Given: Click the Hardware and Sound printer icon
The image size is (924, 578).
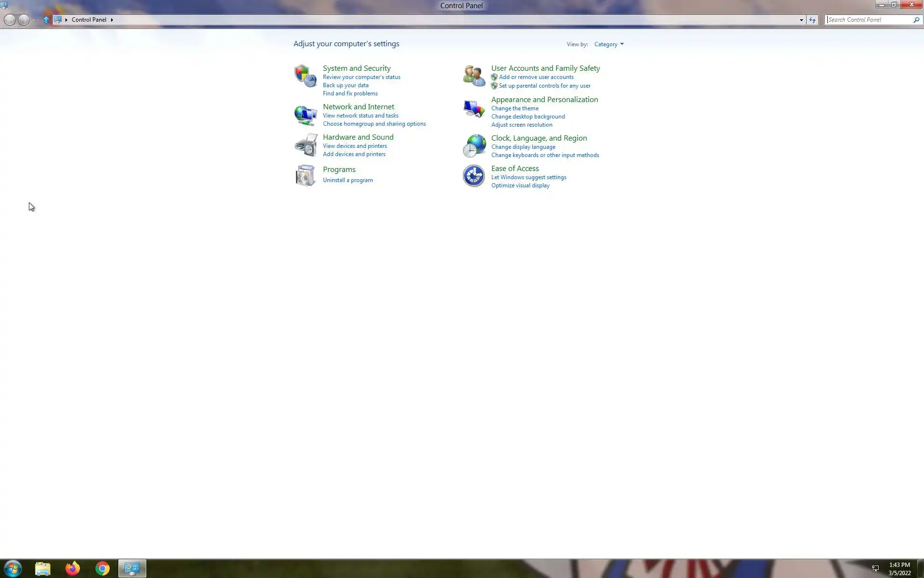Looking at the screenshot, I should (x=305, y=145).
